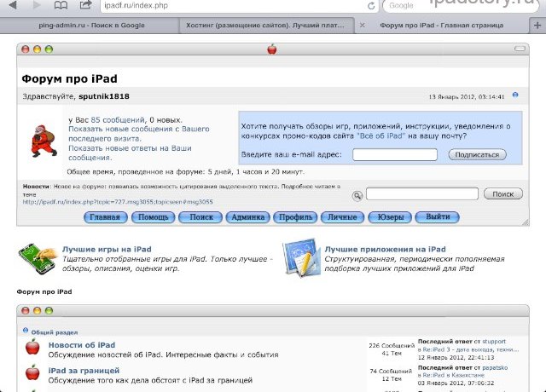Open Профиль in forum menu
This screenshot has width=546, height=392.
tap(295, 217)
